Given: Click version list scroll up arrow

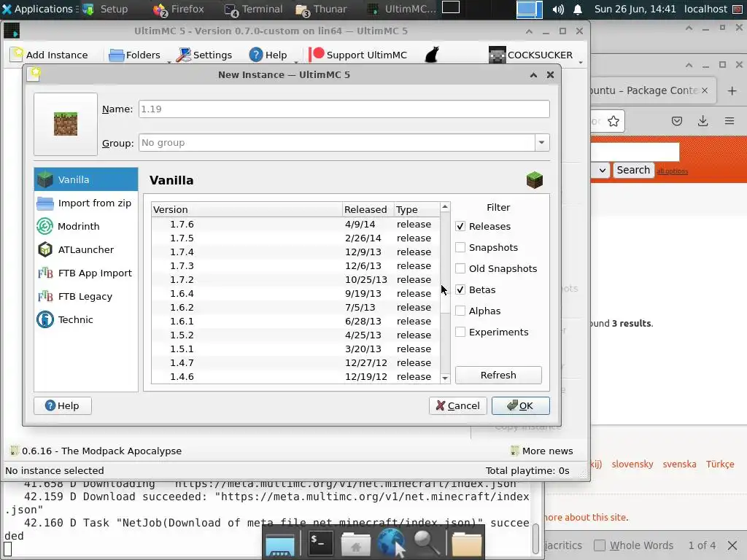Looking at the screenshot, I should click(x=445, y=206).
